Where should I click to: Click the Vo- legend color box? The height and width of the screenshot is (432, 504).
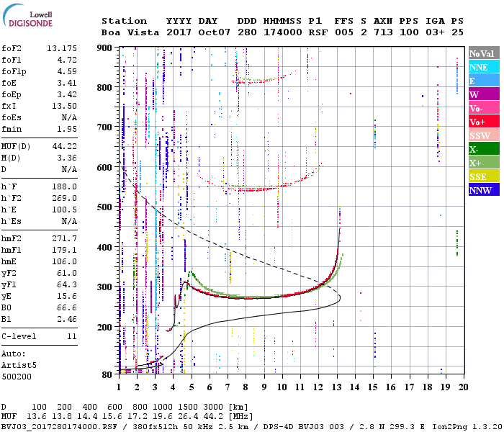coord(483,108)
